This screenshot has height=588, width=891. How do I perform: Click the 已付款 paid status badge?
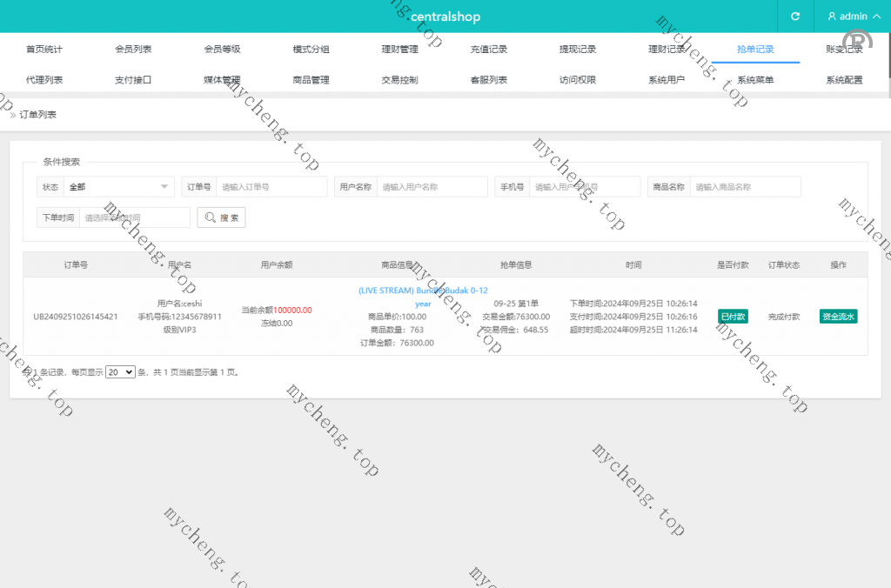733,317
